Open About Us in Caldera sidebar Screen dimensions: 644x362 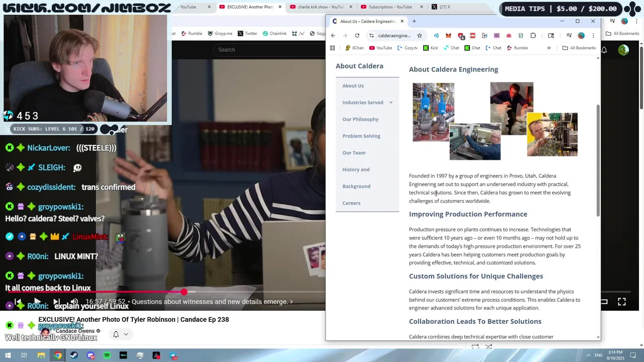tap(353, 86)
